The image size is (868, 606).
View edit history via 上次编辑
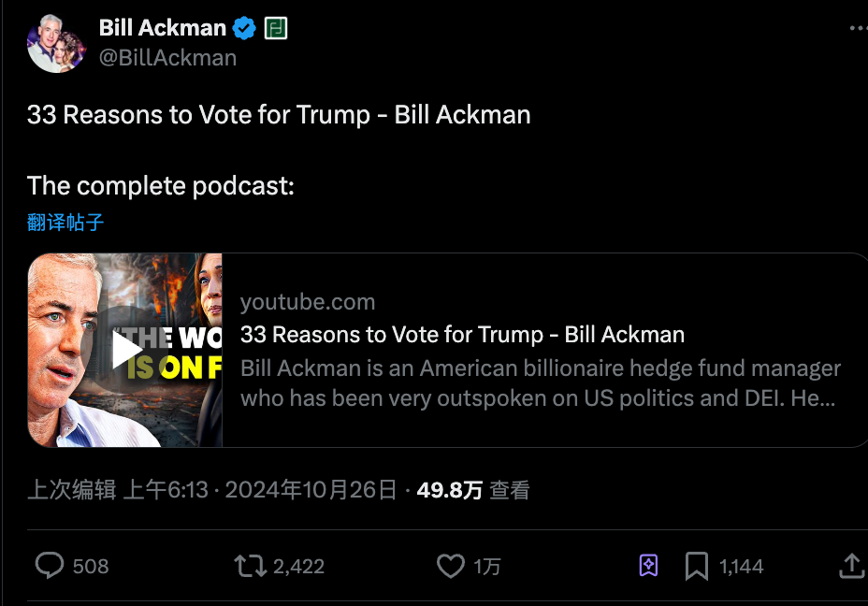(x=71, y=490)
